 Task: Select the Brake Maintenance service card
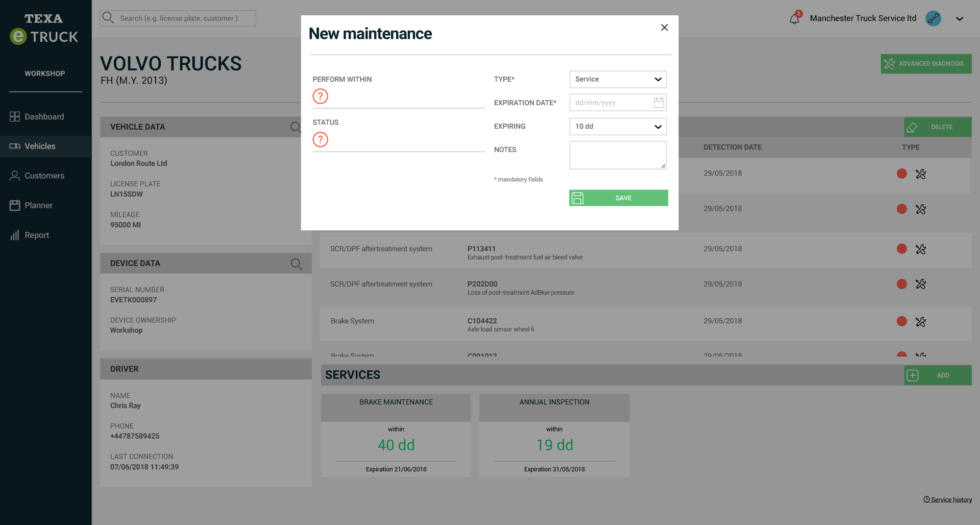tap(396, 435)
